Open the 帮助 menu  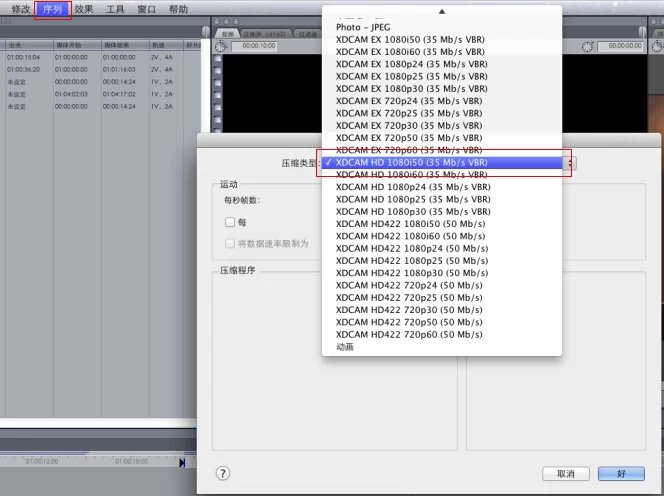coord(178,9)
